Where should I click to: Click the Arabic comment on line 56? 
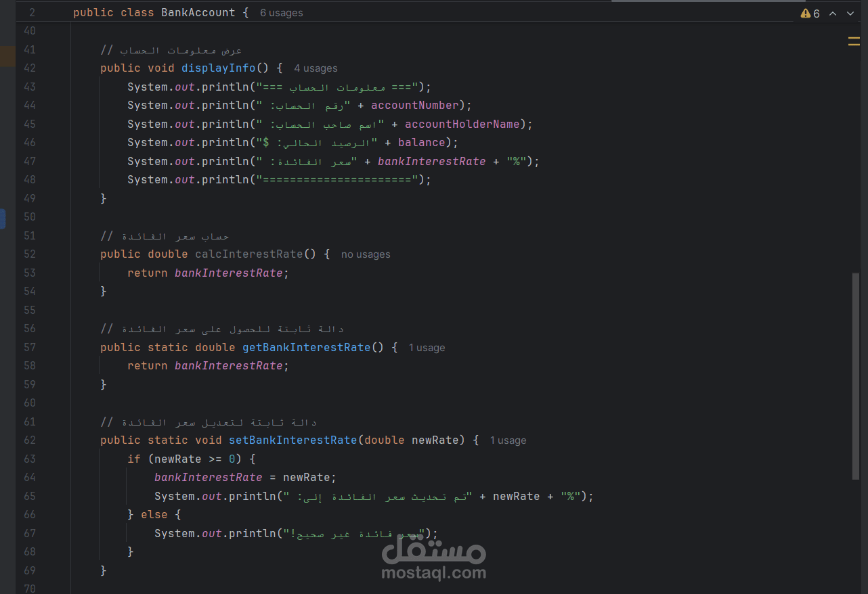[x=222, y=329]
